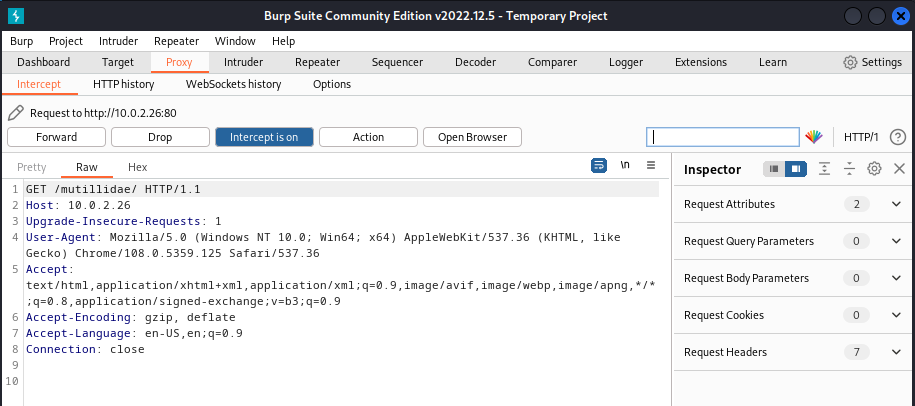Expand the Request Headers section
Screen dimensions: 915x406
(896, 352)
